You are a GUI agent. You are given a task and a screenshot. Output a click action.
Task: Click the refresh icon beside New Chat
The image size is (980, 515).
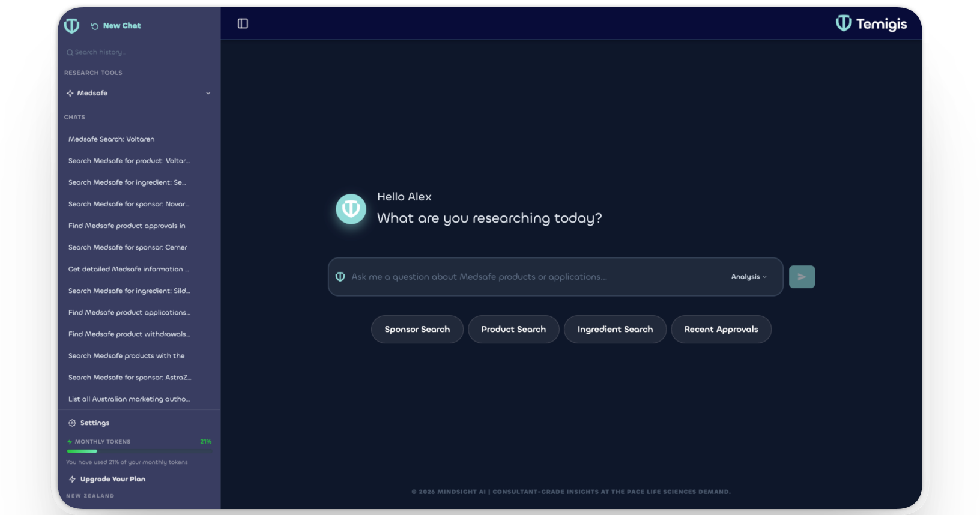95,26
